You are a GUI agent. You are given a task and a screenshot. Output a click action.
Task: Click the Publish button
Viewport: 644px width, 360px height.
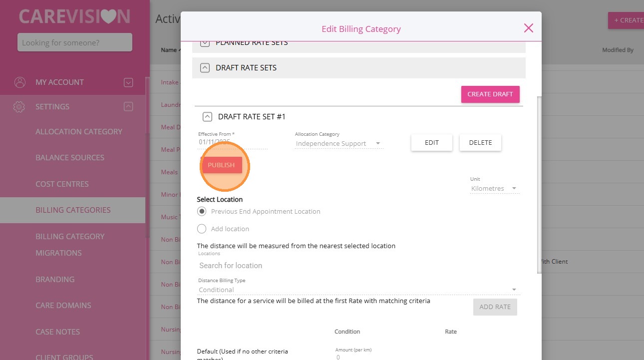(221, 165)
